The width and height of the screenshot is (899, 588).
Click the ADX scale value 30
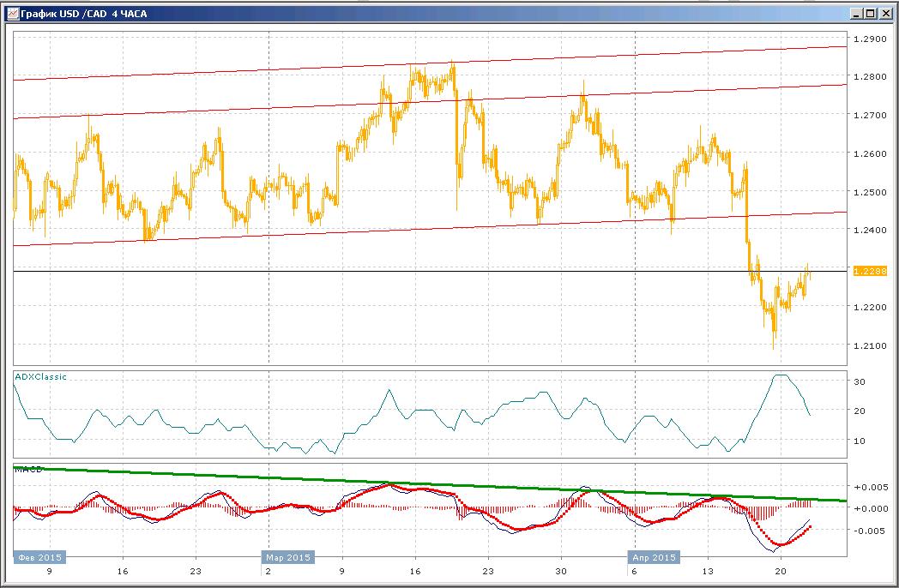[860, 381]
